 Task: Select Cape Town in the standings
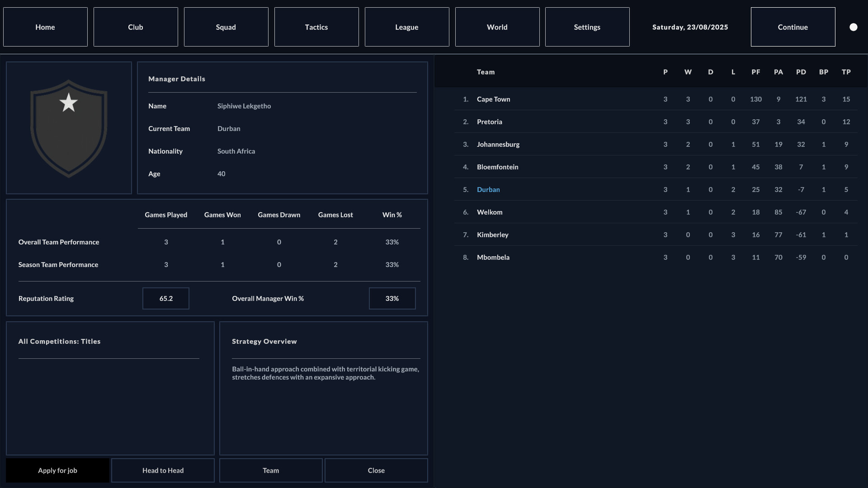[493, 99]
